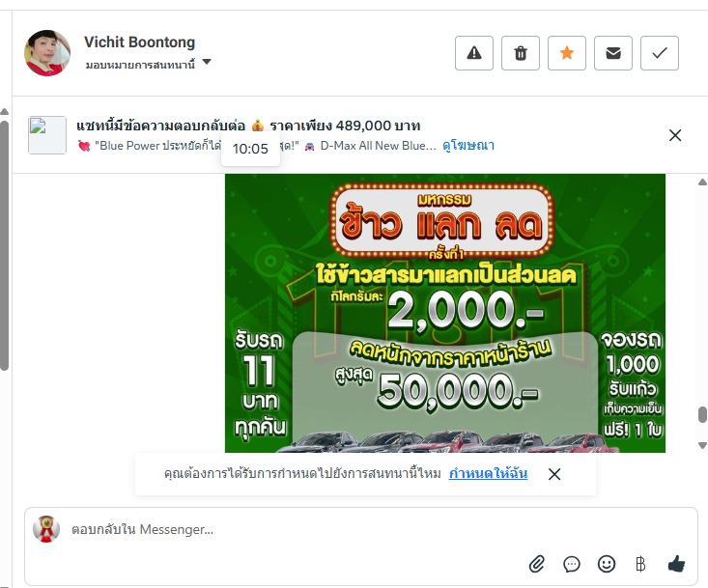
Task: Open the ดูโฆษณา ad link
Action: [468, 145]
